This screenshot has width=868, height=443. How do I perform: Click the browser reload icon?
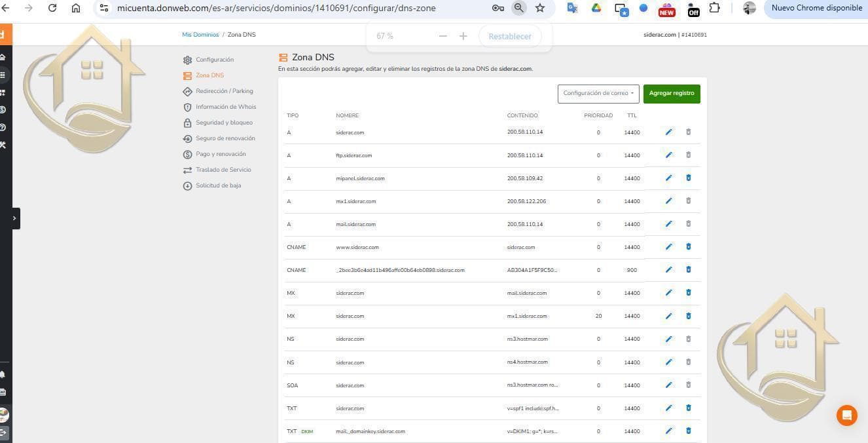(52, 8)
